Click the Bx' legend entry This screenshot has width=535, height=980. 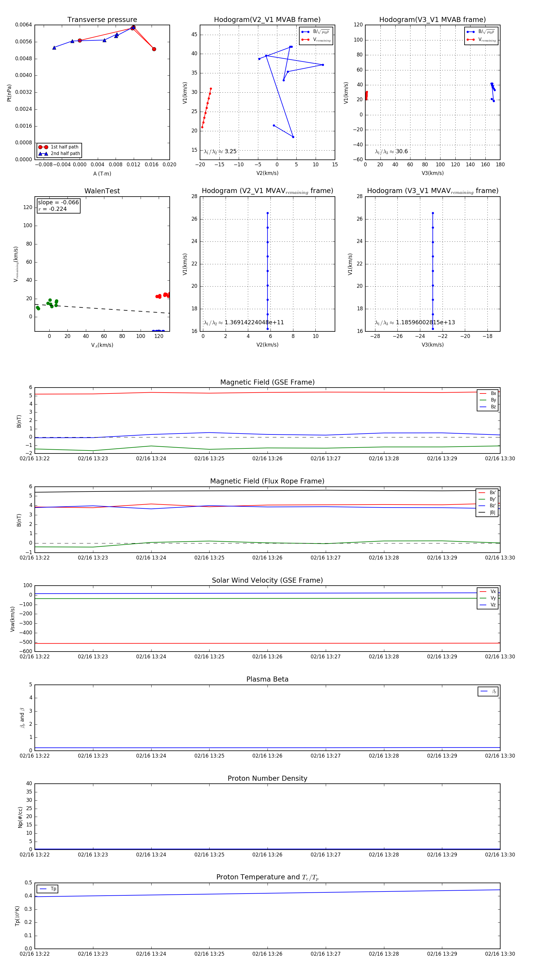click(x=487, y=492)
